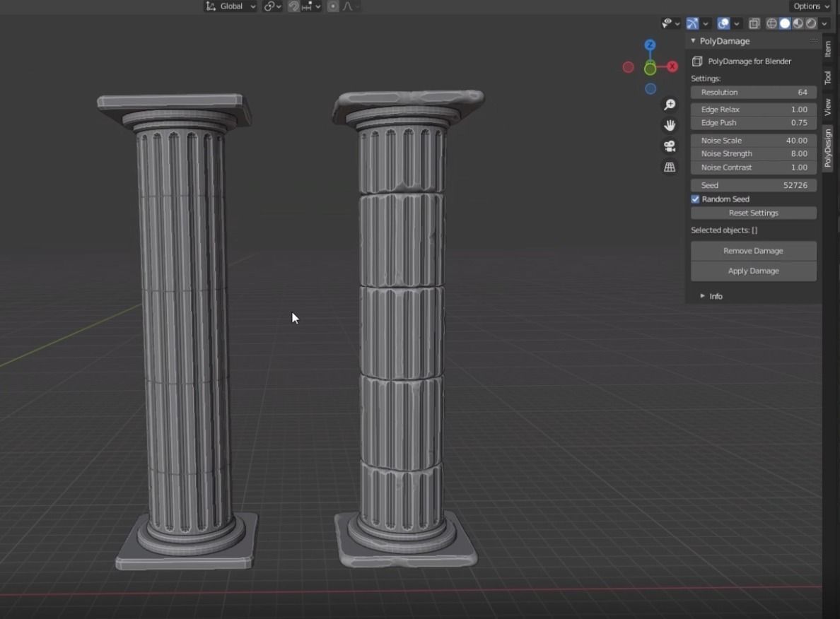Viewport: 840px width, 619px height.
Task: Switch to Rendered viewport shading
Action: [811, 23]
